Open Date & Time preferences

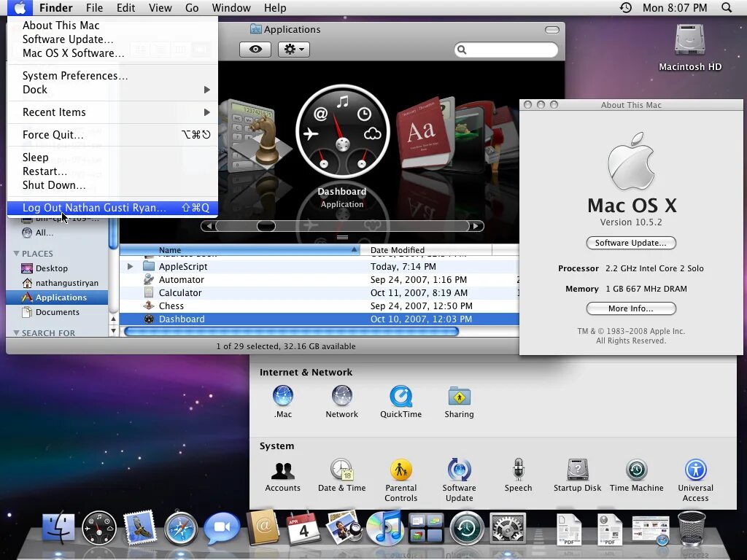coord(341,475)
